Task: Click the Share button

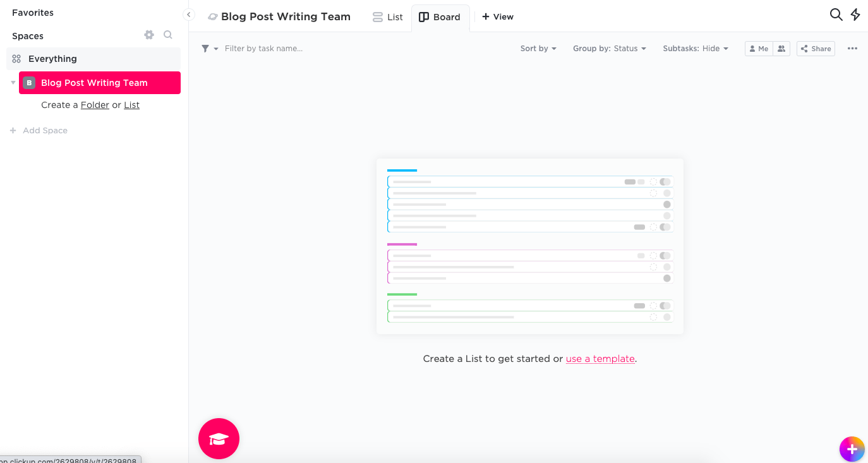Action: coord(816,49)
